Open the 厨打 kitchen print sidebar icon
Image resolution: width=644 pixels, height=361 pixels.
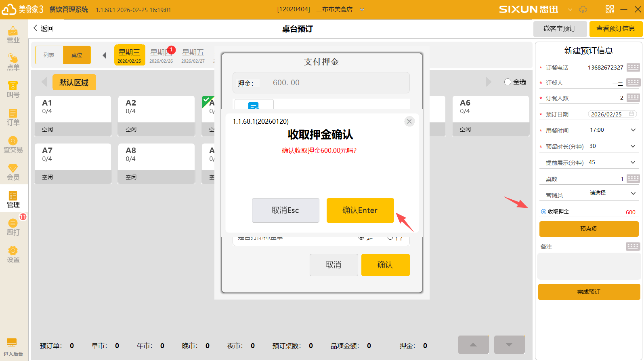13,227
